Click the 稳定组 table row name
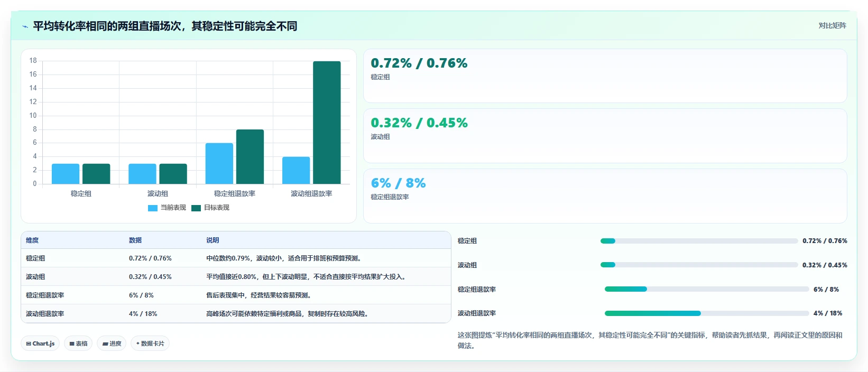This screenshot has width=868, height=372. tap(35, 258)
